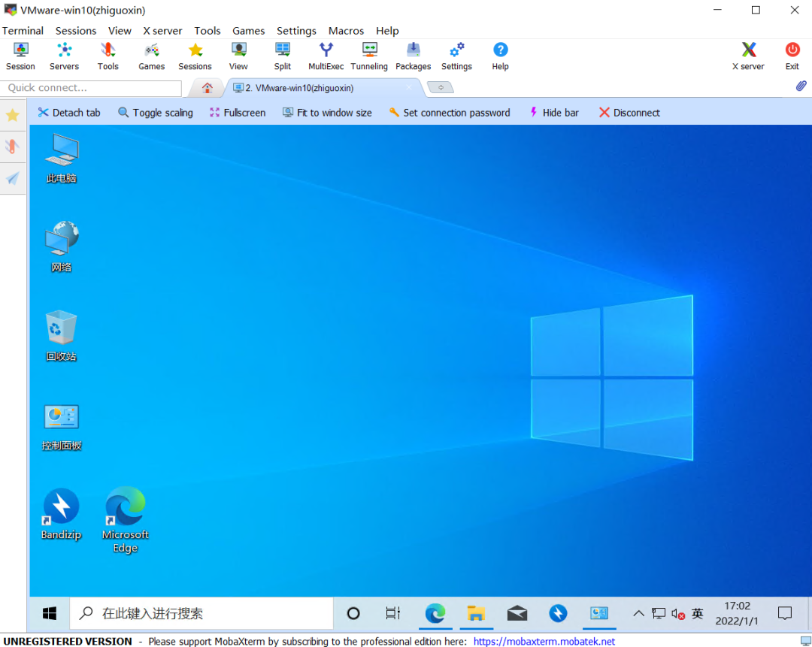
Task: Click the Fullscreen button
Action: [238, 112]
